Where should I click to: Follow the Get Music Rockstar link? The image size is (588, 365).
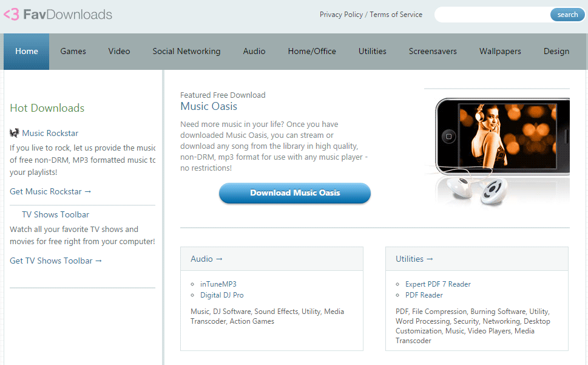pyautogui.click(x=50, y=191)
